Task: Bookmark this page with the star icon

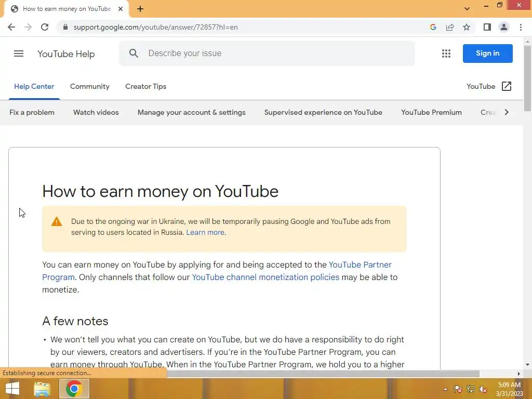Action: 467,27
